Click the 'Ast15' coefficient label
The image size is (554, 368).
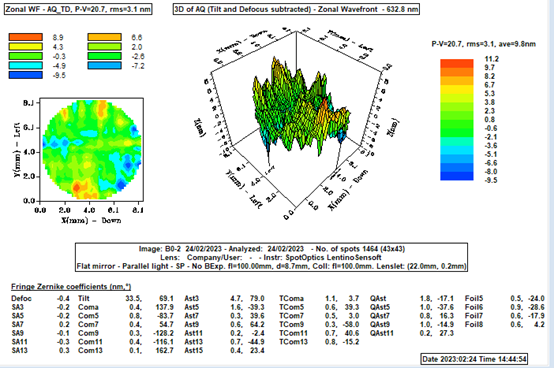(x=194, y=351)
